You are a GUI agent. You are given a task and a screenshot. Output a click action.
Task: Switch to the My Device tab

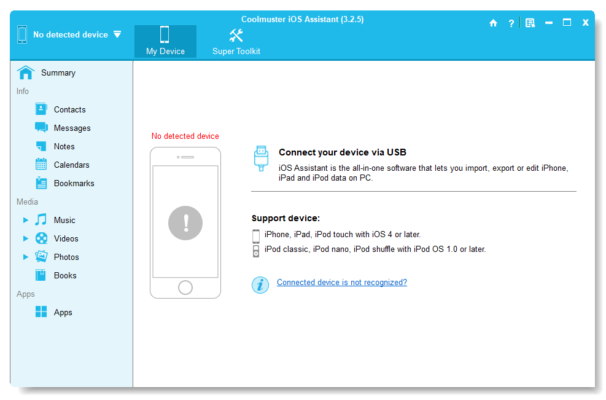(x=165, y=41)
